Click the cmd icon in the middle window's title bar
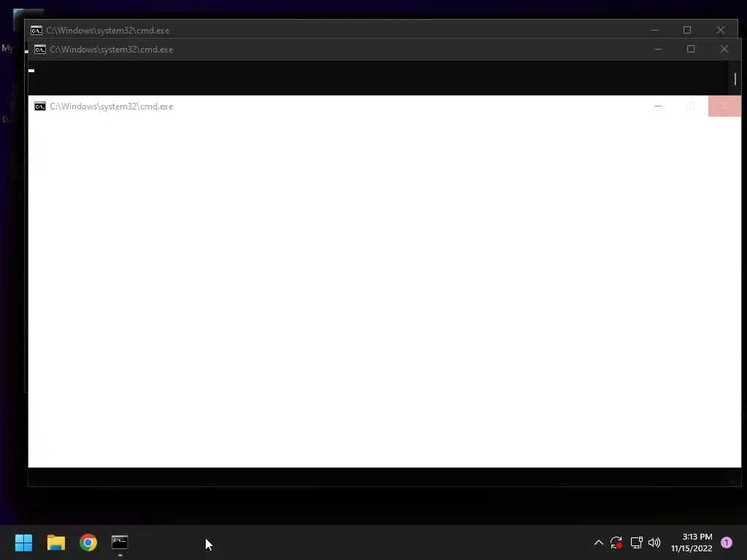 coord(40,50)
